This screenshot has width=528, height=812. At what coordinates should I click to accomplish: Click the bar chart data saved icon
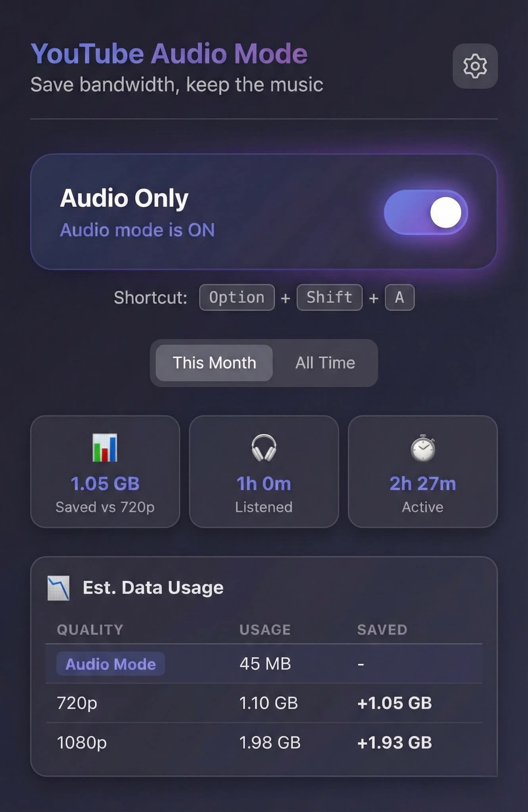click(x=105, y=448)
